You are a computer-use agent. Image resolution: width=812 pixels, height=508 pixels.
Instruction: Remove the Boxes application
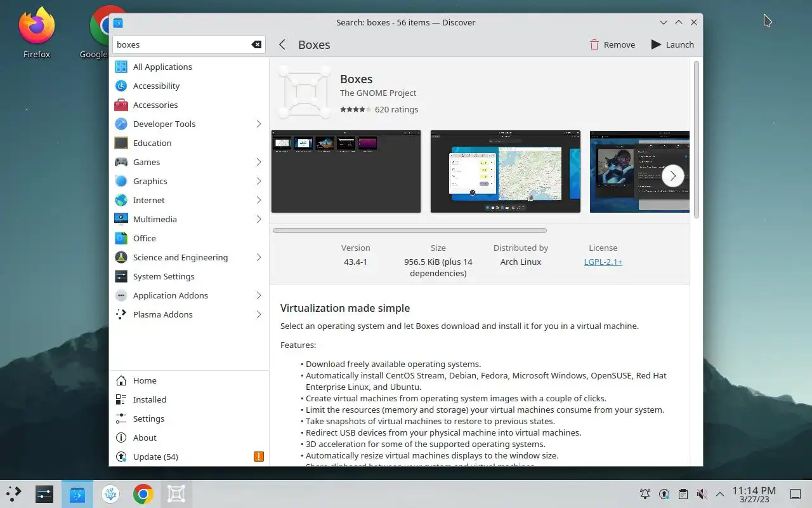612,44
